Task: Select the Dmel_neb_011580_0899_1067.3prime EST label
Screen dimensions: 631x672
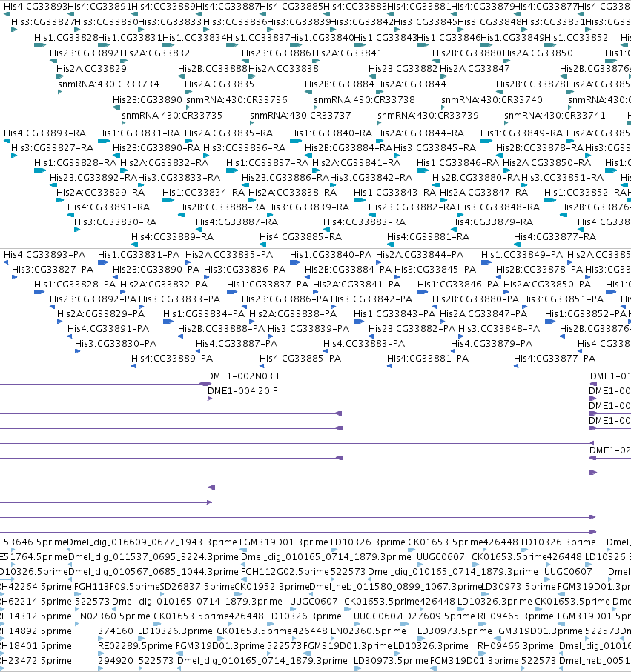Action: point(395,587)
